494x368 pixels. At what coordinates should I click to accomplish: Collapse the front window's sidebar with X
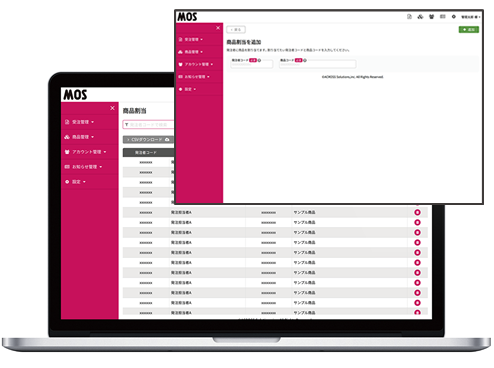pos(218,28)
